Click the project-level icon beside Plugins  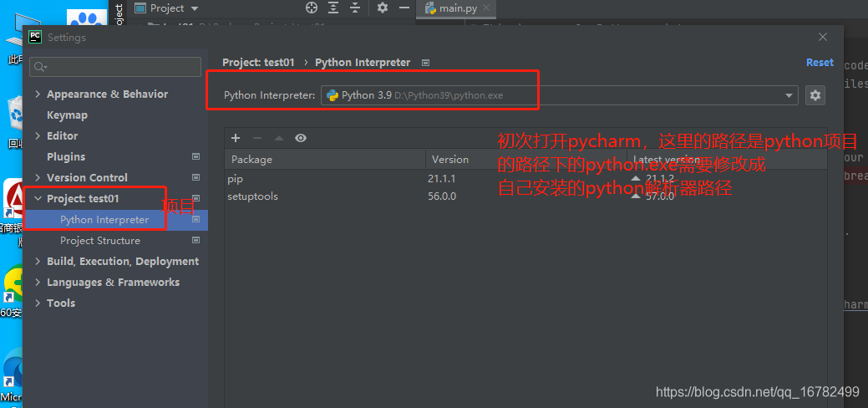195,157
